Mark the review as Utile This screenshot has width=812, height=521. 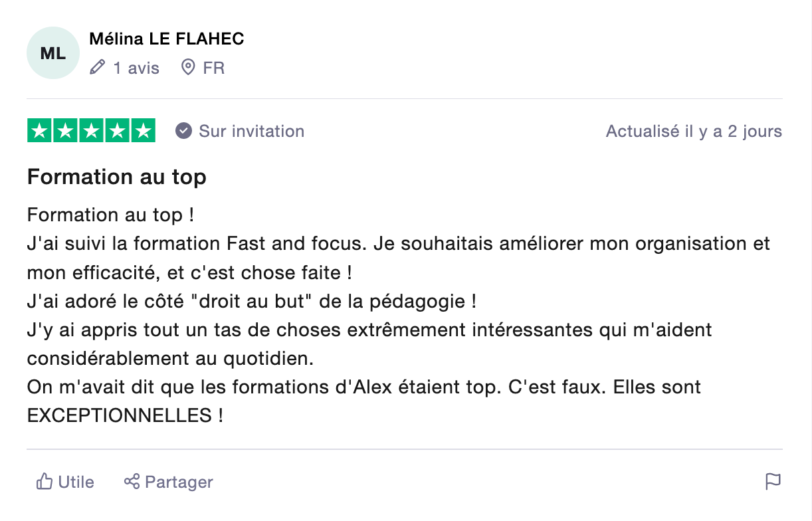(x=76, y=482)
